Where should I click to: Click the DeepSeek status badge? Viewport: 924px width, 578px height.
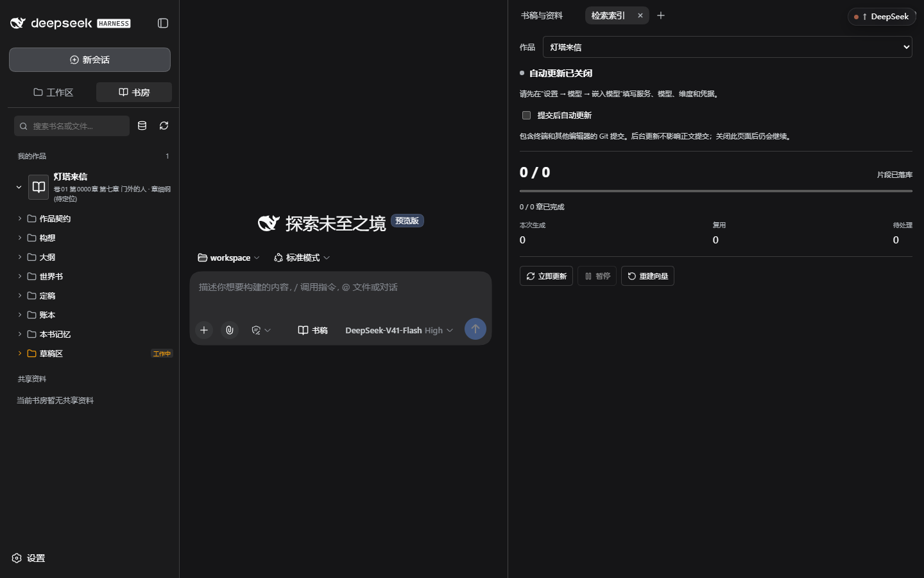coord(882,17)
